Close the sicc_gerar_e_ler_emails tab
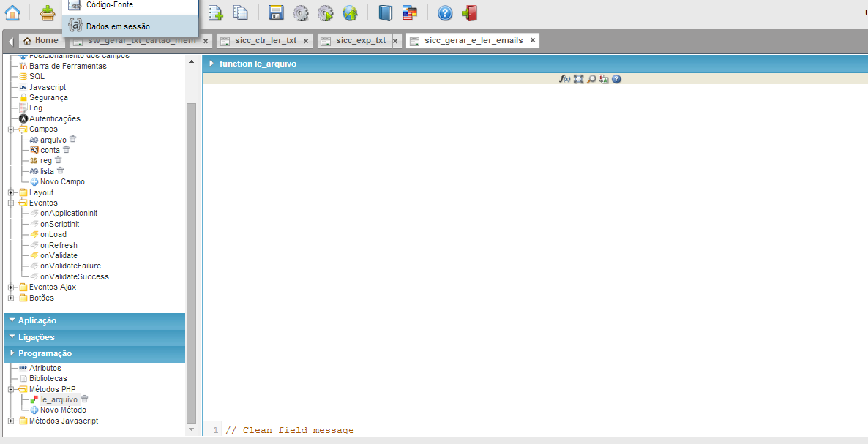868x444 pixels. tap(533, 40)
